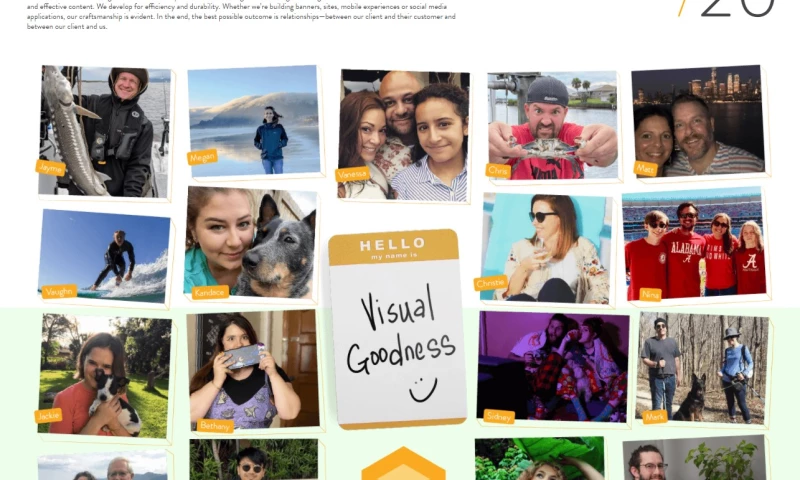Open Mark's hiking photo with dog
The width and height of the screenshot is (800, 480).
click(703, 368)
